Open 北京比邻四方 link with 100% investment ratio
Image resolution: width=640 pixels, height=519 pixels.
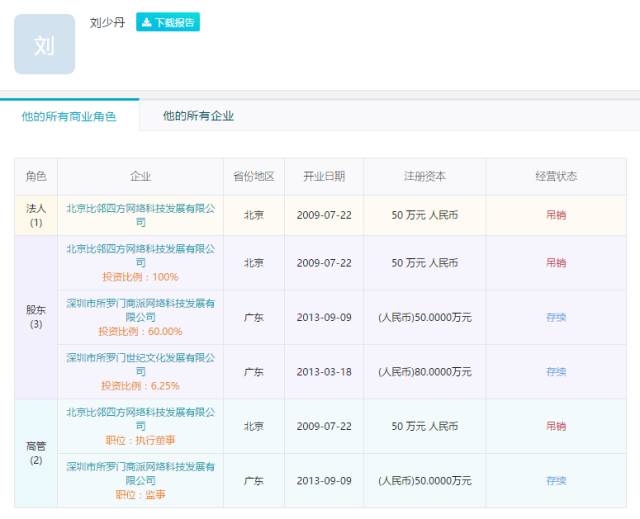(x=140, y=254)
